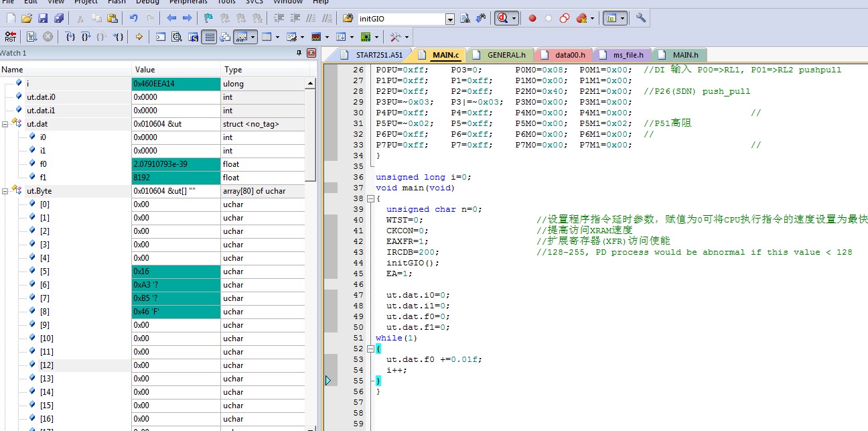This screenshot has width=868, height=431.
Task: Click the Value column header
Action: (176, 70)
